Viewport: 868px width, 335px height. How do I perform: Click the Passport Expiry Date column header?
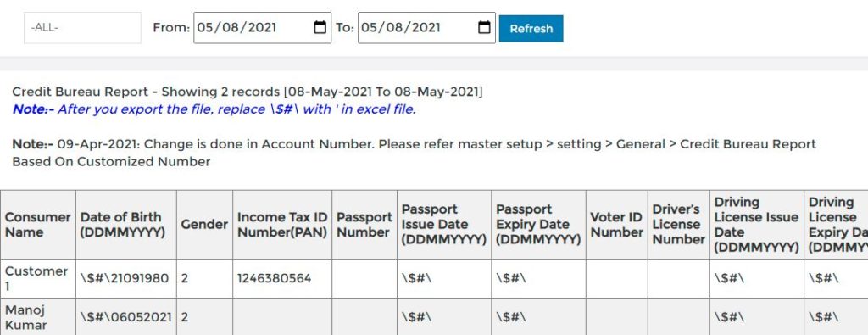538,225
